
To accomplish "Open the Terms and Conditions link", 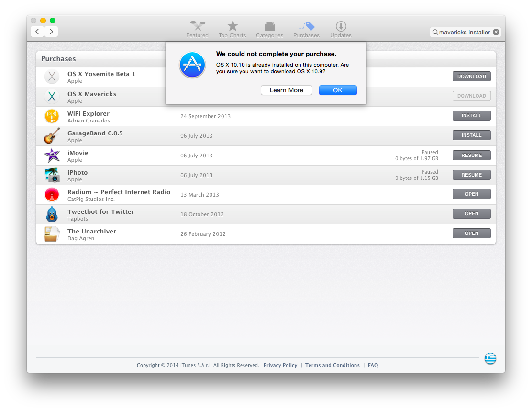I will 332,365.
